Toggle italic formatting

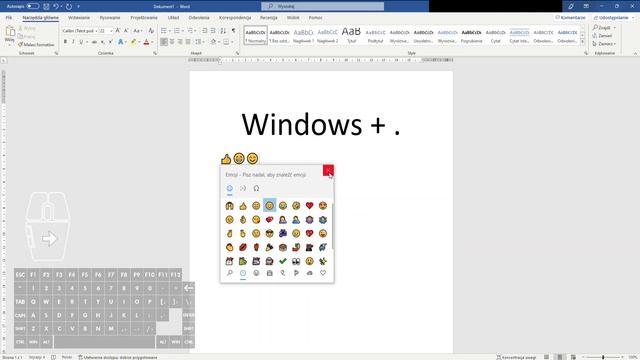point(73,42)
